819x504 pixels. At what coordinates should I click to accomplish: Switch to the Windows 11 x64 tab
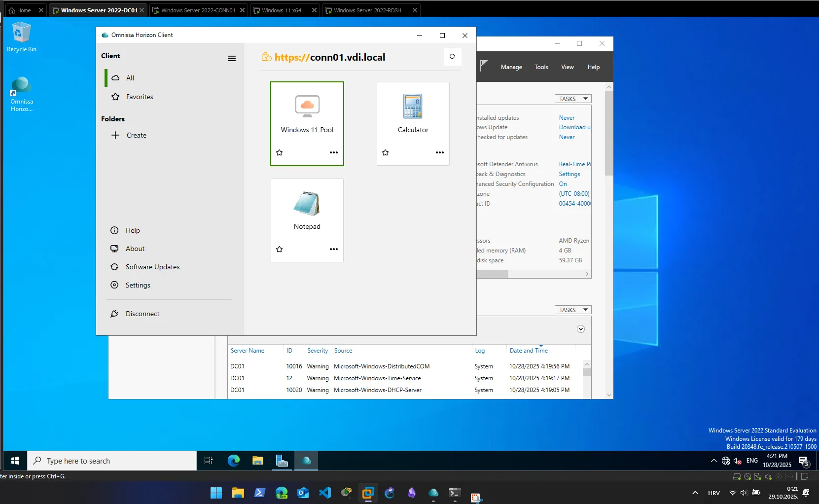tap(282, 10)
